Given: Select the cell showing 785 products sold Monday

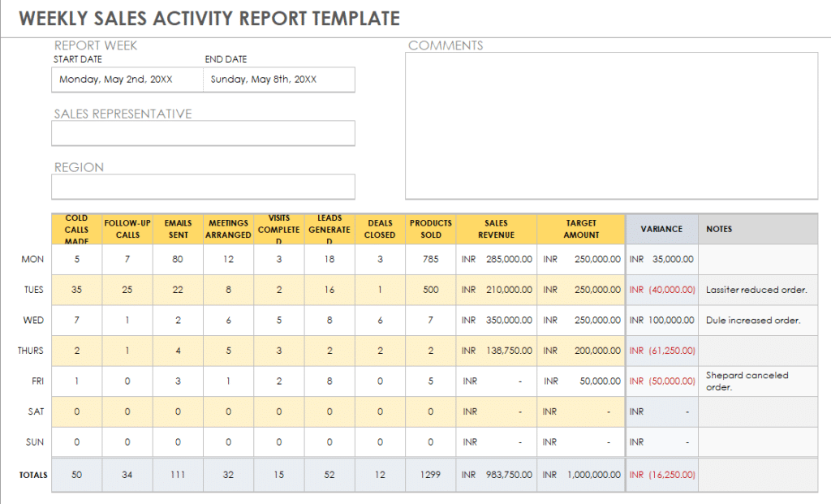Looking at the screenshot, I should [x=430, y=259].
